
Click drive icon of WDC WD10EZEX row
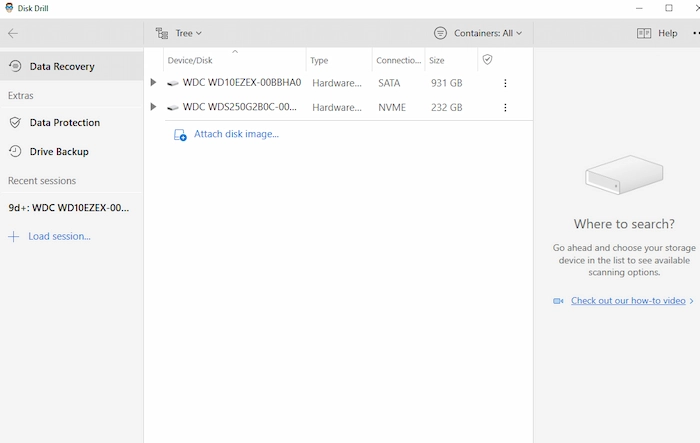pos(173,83)
